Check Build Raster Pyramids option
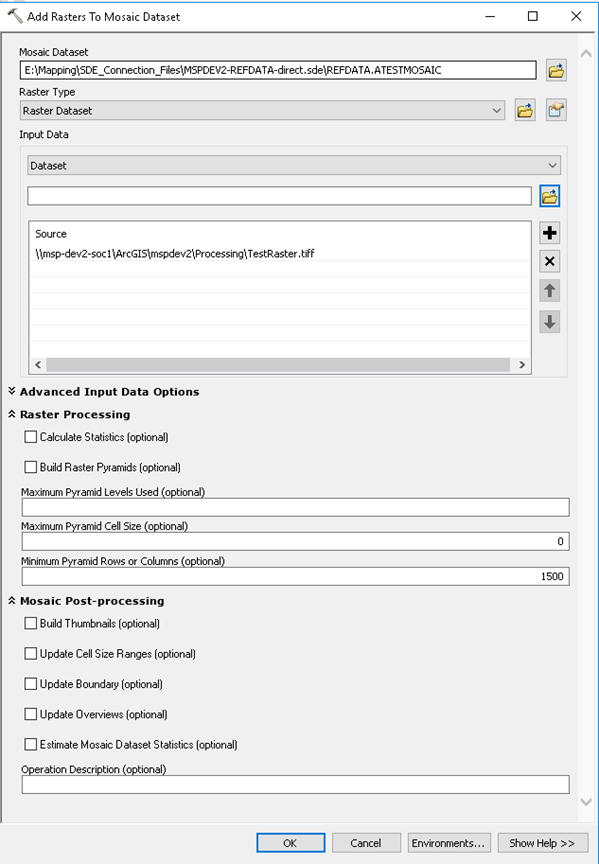 point(30,467)
